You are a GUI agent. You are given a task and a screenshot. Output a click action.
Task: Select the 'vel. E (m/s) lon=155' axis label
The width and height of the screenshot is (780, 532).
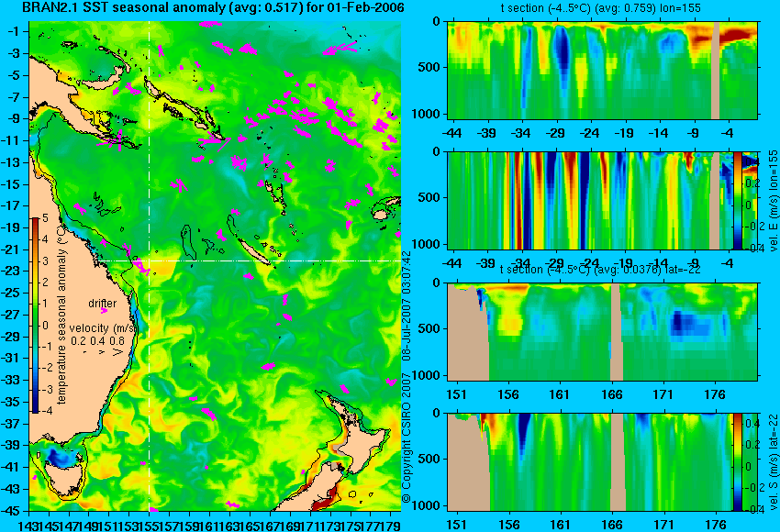(x=773, y=200)
